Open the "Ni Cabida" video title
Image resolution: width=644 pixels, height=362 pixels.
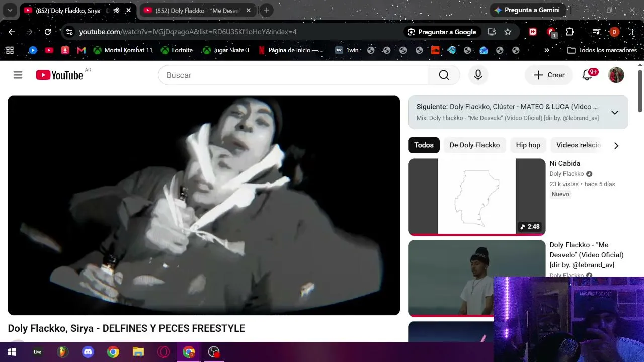pos(565,163)
